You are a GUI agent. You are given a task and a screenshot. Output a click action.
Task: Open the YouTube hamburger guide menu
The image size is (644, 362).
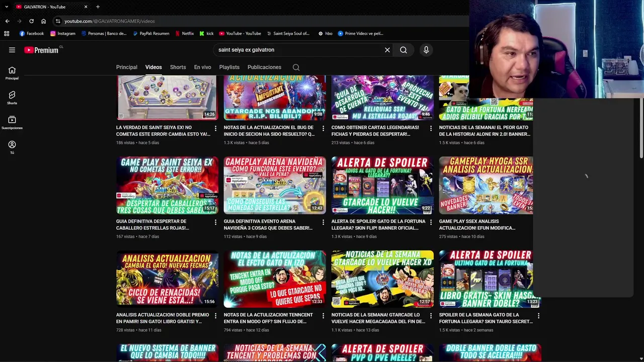coord(12,50)
